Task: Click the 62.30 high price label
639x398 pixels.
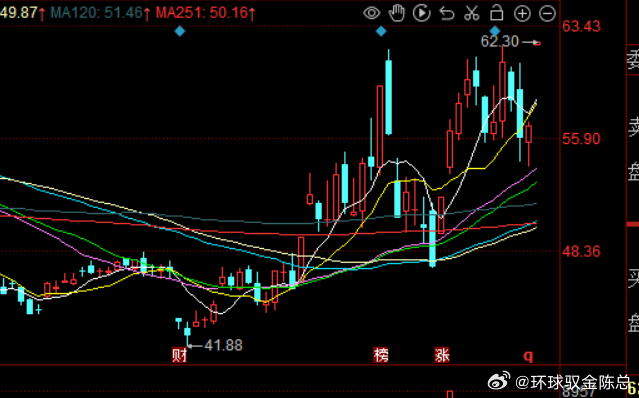Action: pos(500,42)
